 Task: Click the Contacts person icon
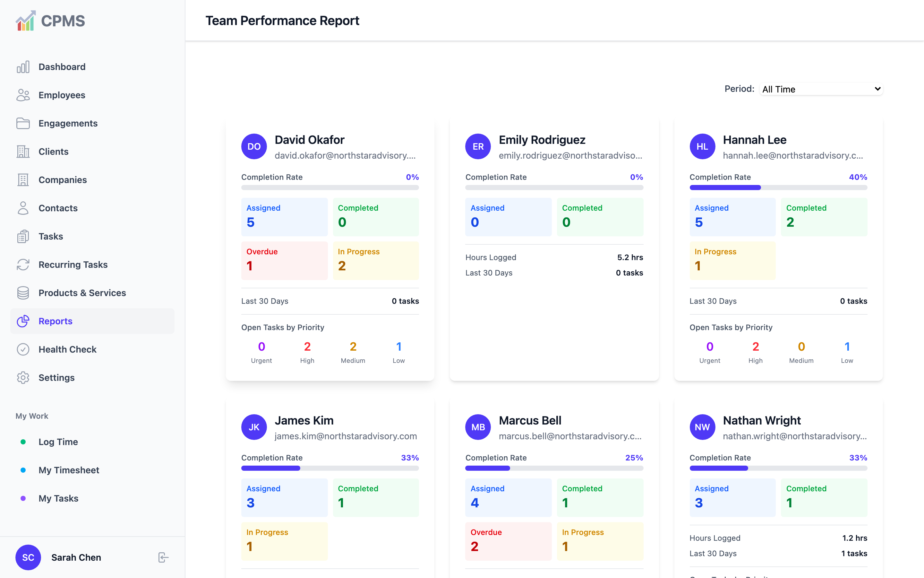(23, 208)
